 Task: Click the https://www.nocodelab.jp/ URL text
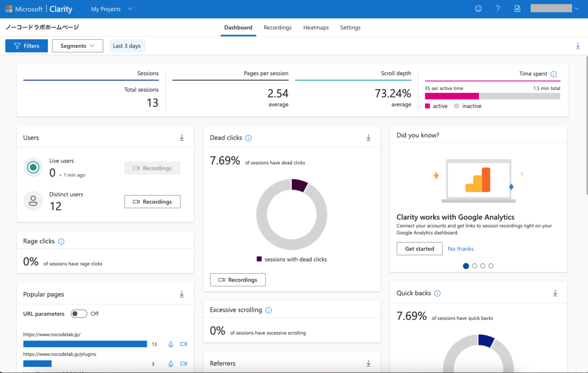pyautogui.click(x=52, y=334)
